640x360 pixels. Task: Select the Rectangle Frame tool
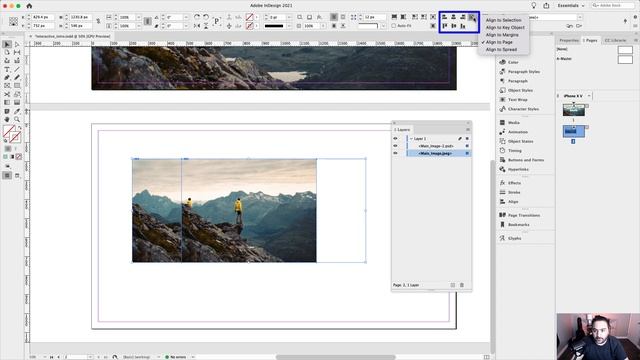click(x=7, y=86)
